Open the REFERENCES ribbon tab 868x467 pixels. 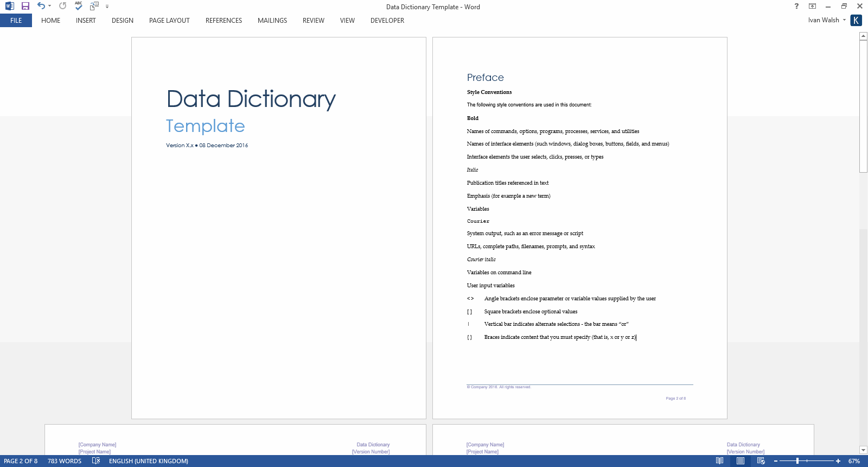(224, 21)
